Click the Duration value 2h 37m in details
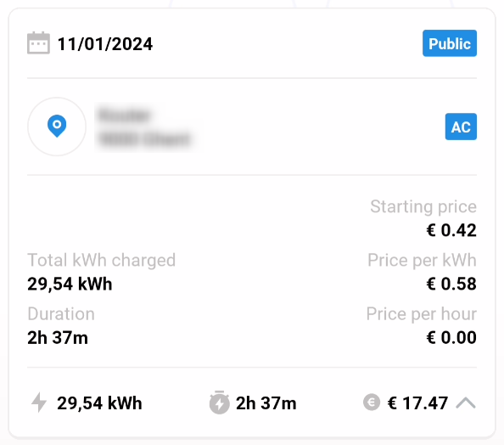This screenshot has width=504, height=445. [58, 338]
